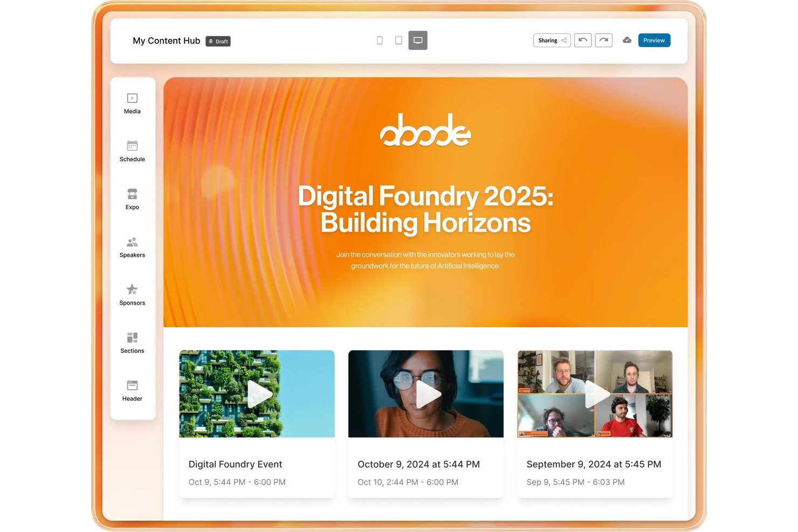This screenshot has height=532, width=798.
Task: Select the banner description paragraph
Action: click(x=425, y=260)
